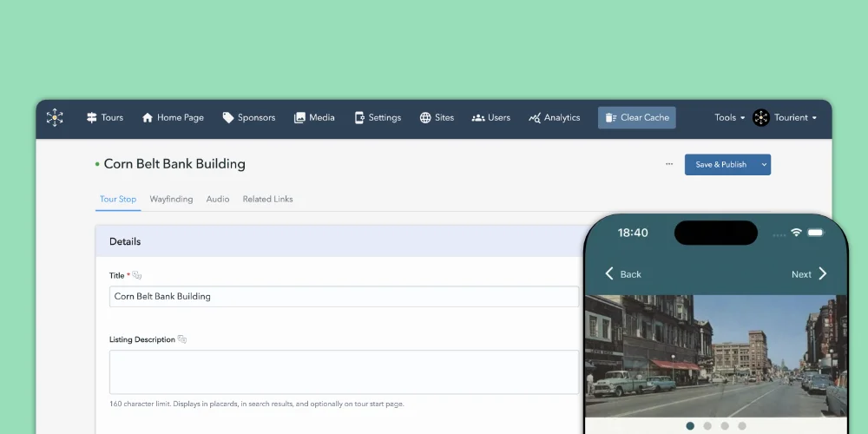Open the Sponsors section
Viewport: 868px width, 434px height.
[248, 117]
